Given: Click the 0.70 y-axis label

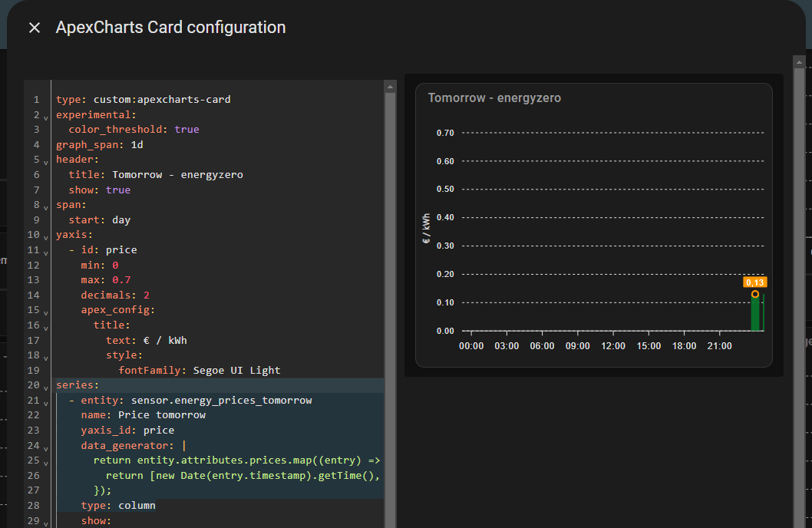Looking at the screenshot, I should click(x=445, y=133).
